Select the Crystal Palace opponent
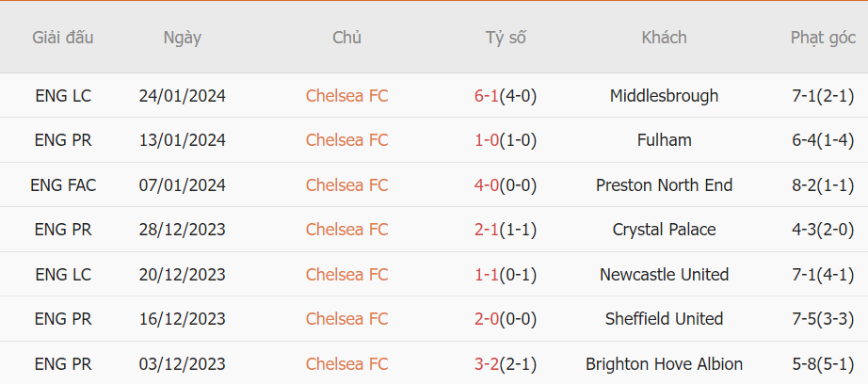The height and width of the screenshot is (384, 868). [664, 229]
